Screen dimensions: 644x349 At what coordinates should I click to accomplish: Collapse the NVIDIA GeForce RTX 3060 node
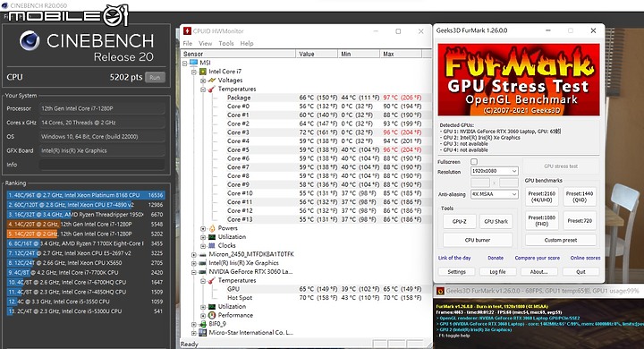(194, 272)
